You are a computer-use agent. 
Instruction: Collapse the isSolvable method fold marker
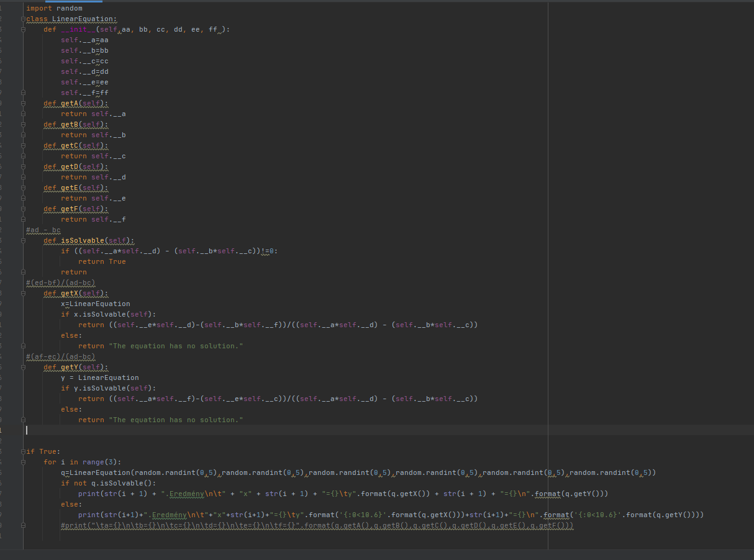[x=23, y=240]
